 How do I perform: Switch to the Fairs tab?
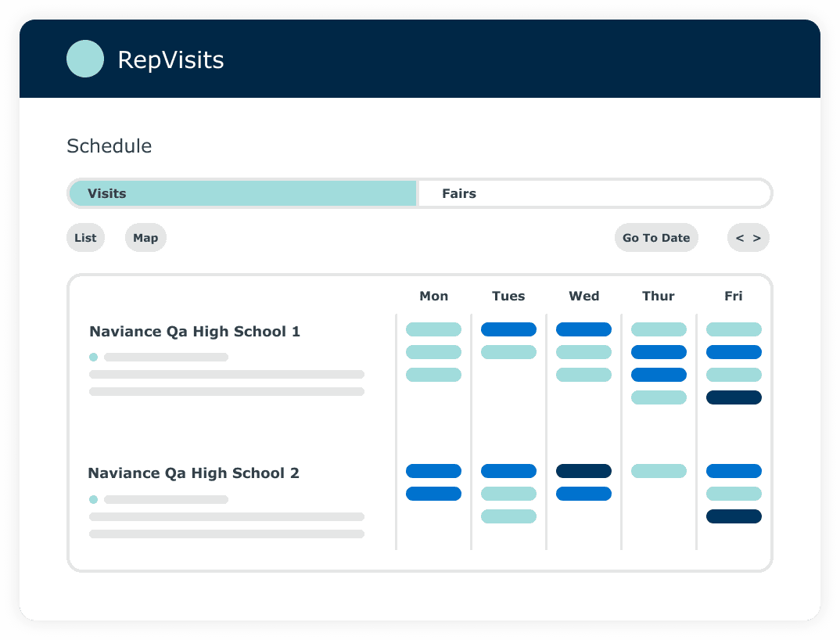tap(594, 193)
